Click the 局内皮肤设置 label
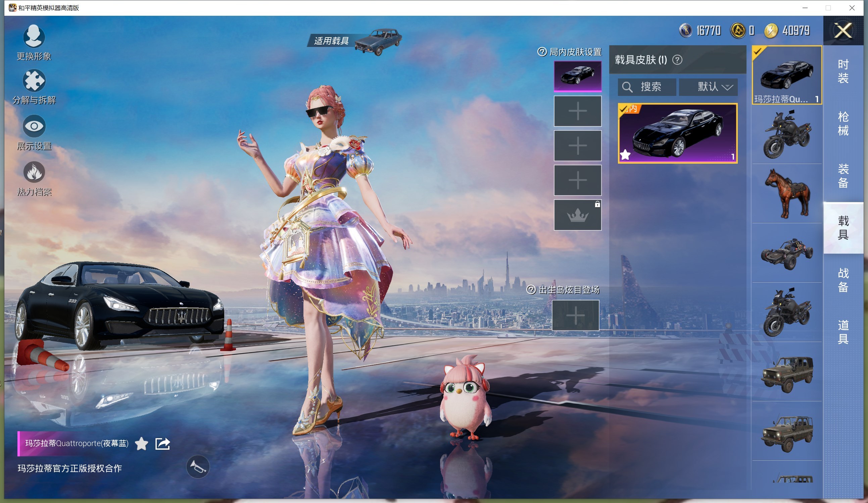The width and height of the screenshot is (868, 503). tap(576, 52)
